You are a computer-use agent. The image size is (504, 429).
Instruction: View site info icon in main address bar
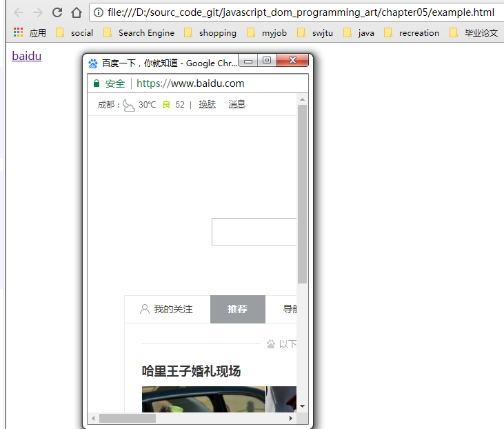tap(99, 12)
